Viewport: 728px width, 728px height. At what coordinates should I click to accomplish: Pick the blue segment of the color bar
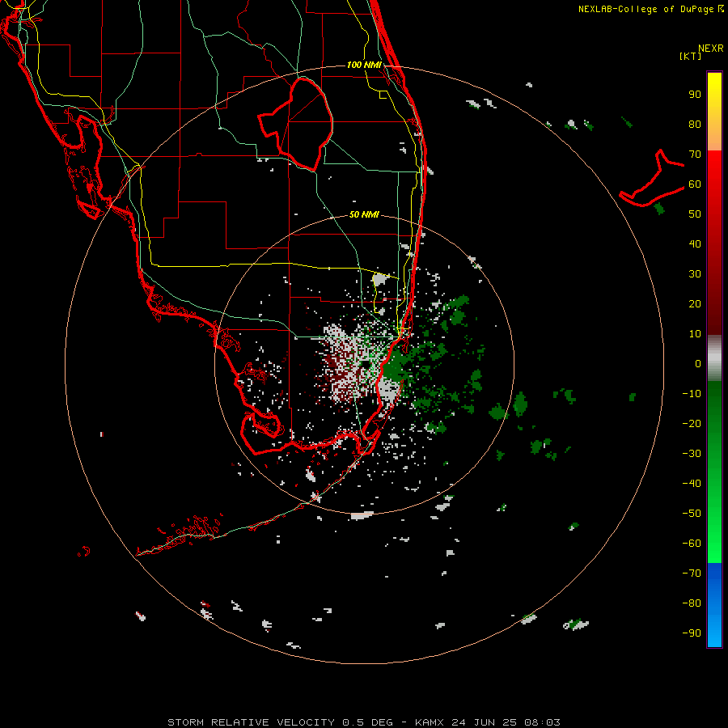[714, 605]
